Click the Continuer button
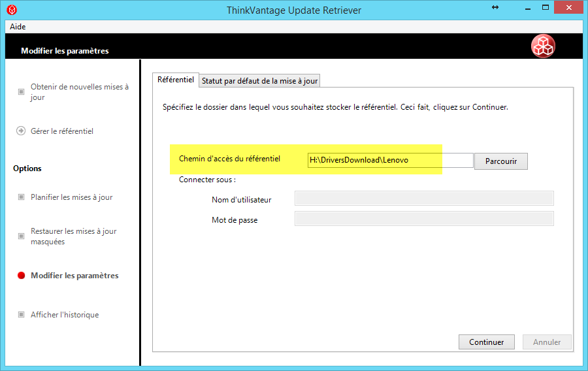 coord(486,342)
